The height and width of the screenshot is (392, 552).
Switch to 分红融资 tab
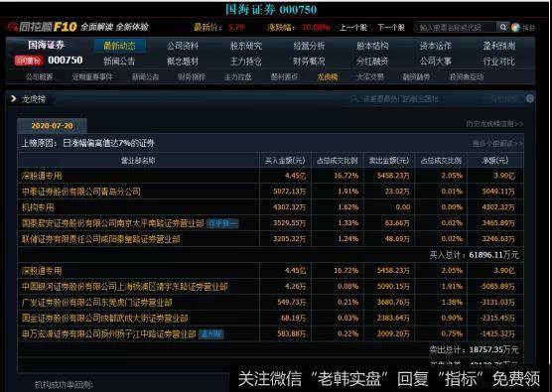click(x=372, y=62)
